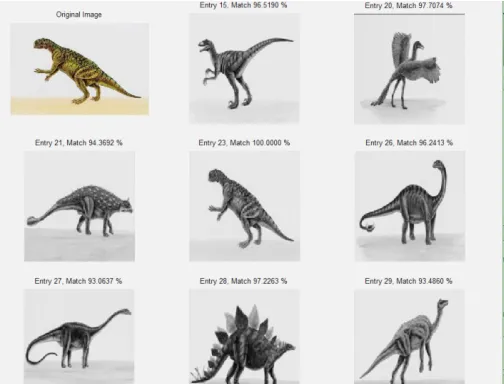Click the 'Entry 23, Match 100.0000 %' label
504x384 pixels.
(x=244, y=143)
